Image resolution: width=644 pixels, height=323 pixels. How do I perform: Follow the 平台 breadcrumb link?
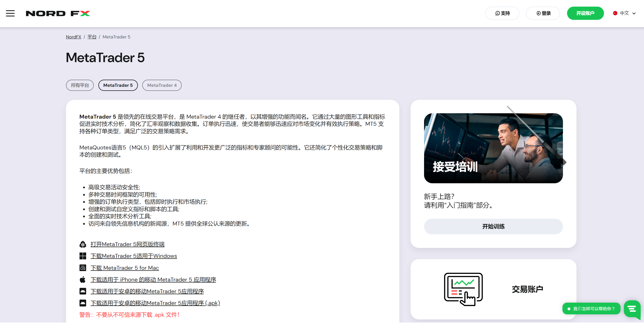[92, 37]
